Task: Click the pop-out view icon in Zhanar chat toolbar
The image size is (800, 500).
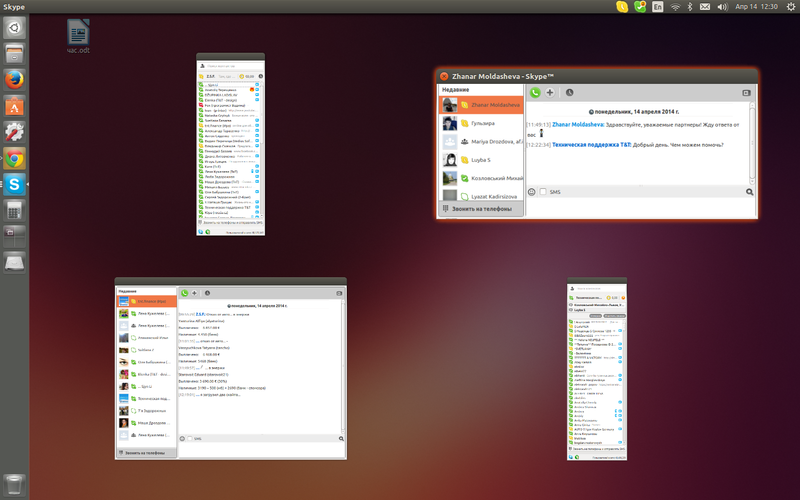Action: pos(746,93)
